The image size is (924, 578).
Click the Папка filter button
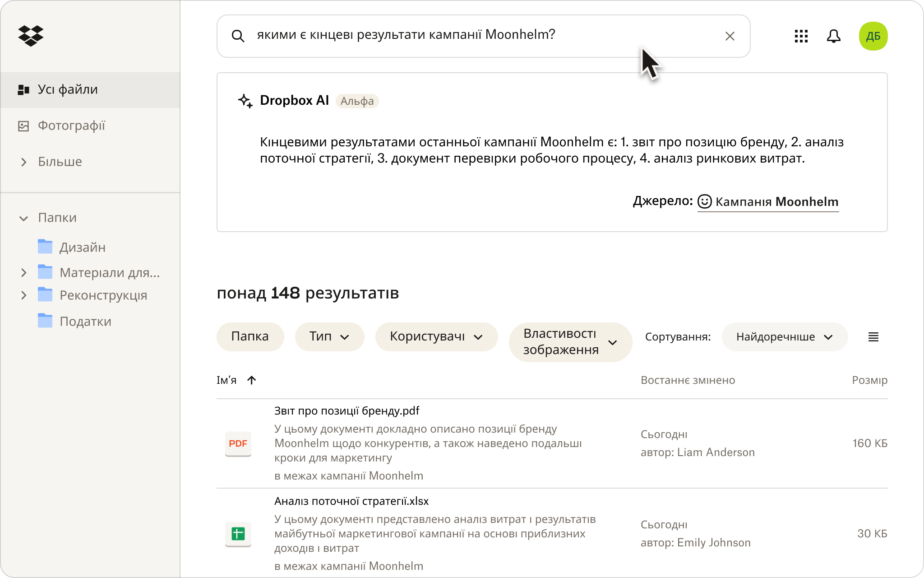[250, 336]
